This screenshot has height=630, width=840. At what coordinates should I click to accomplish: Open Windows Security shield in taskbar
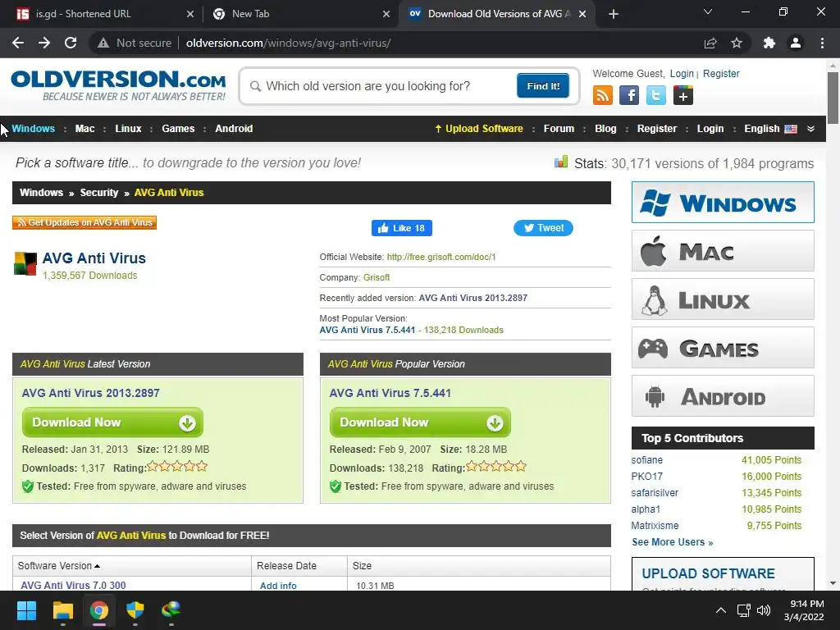[135, 610]
